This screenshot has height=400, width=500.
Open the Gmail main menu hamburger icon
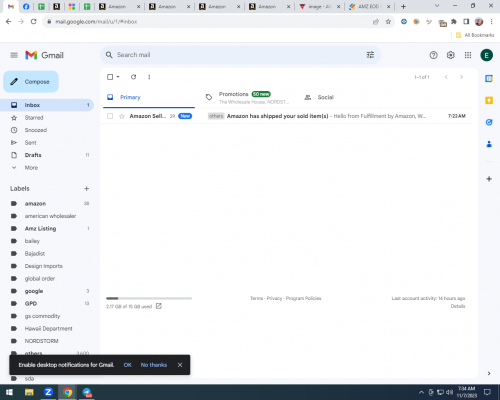(14, 55)
